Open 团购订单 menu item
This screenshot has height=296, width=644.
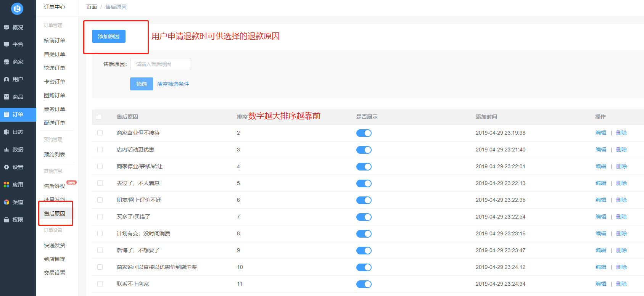(x=55, y=95)
